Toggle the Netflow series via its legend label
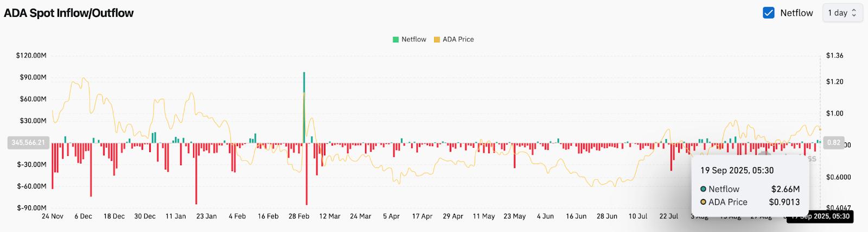868x232 pixels. [414, 40]
